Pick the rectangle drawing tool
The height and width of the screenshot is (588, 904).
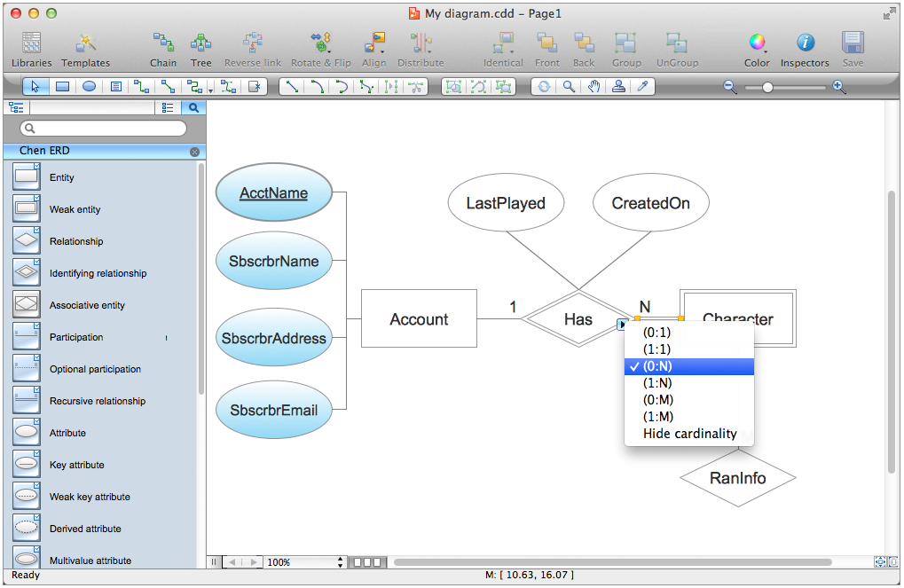click(62, 87)
